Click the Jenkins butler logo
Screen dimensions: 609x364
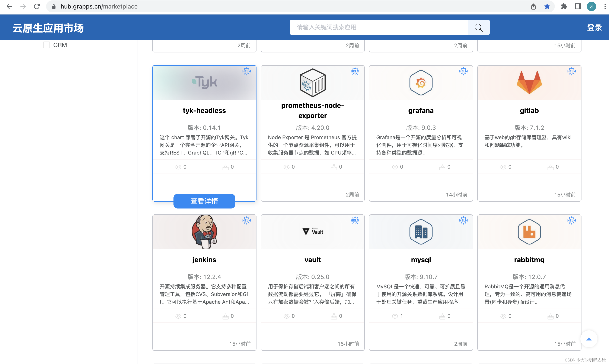coord(204,232)
